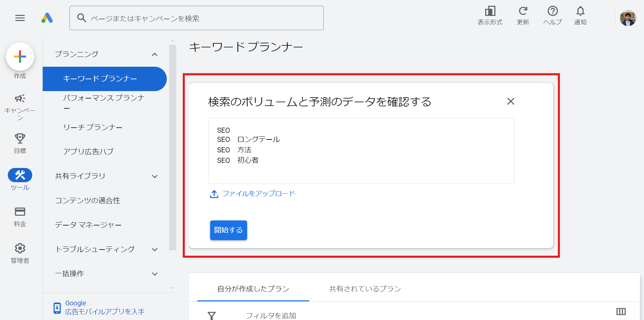Open the columns icon in the plan table
The width and height of the screenshot is (644, 320).
[x=621, y=312]
